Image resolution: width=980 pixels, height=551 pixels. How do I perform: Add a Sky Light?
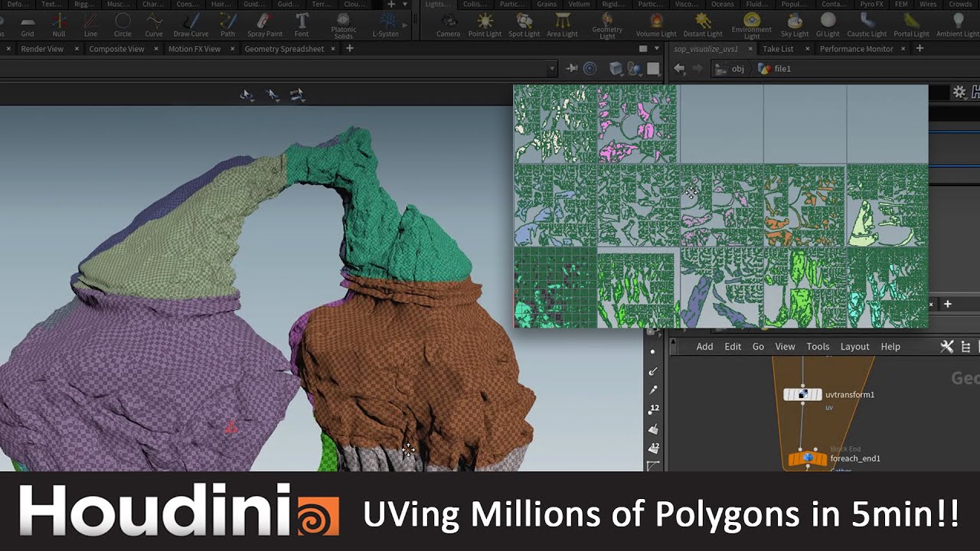[x=795, y=25]
